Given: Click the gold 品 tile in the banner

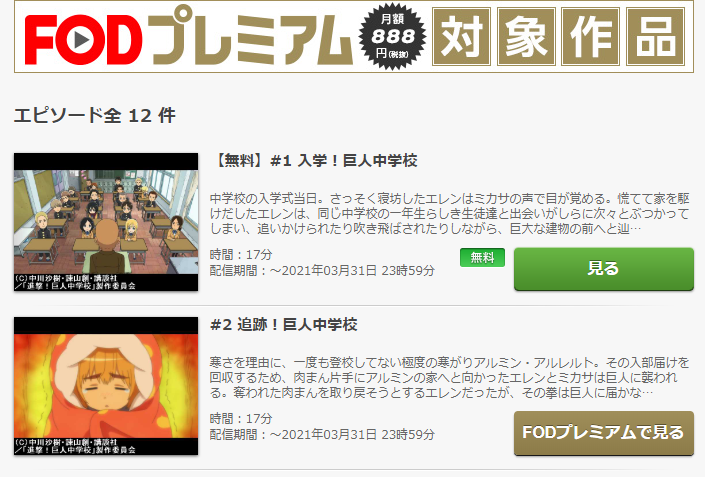Looking at the screenshot, I should (x=656, y=36).
